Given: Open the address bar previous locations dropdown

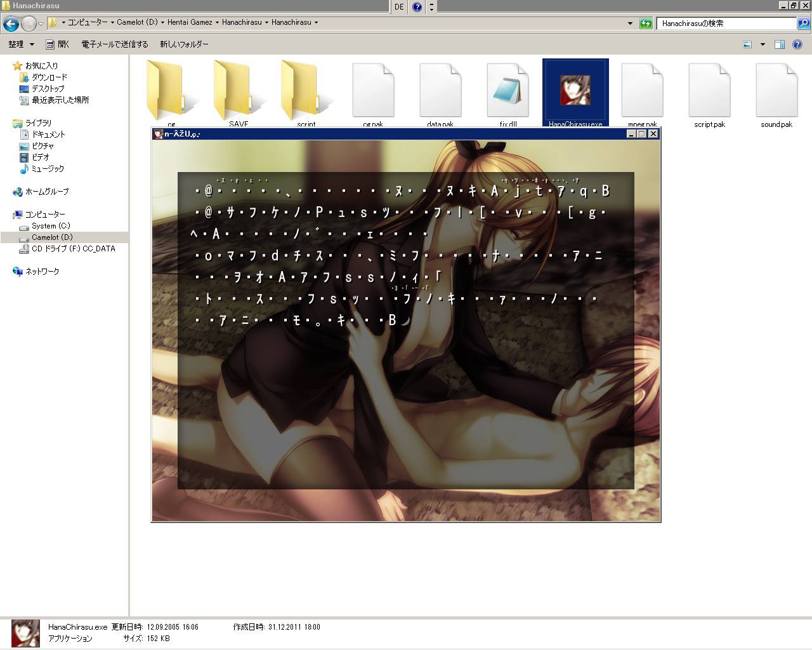Looking at the screenshot, I should [630, 23].
